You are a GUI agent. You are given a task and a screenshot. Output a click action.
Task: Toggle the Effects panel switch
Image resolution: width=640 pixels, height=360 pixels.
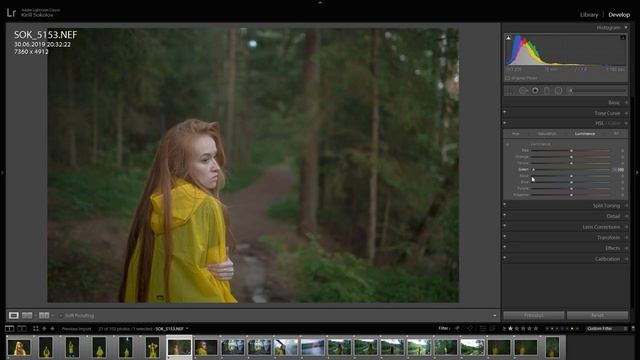(x=505, y=247)
